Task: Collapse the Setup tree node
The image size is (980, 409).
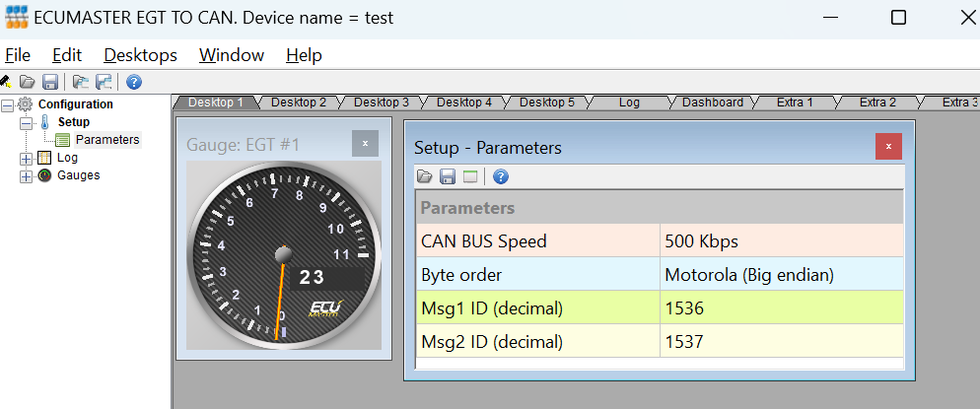Action: click(27, 123)
